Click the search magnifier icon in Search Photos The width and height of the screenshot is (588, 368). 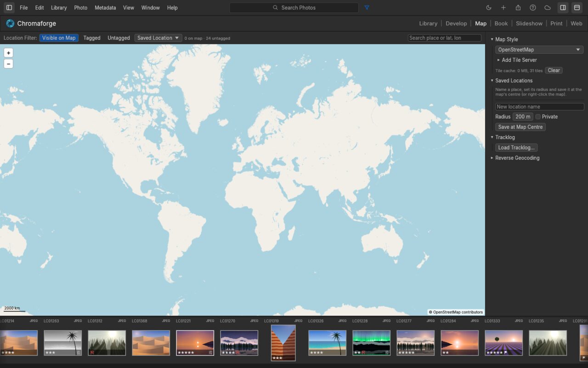pos(276,8)
